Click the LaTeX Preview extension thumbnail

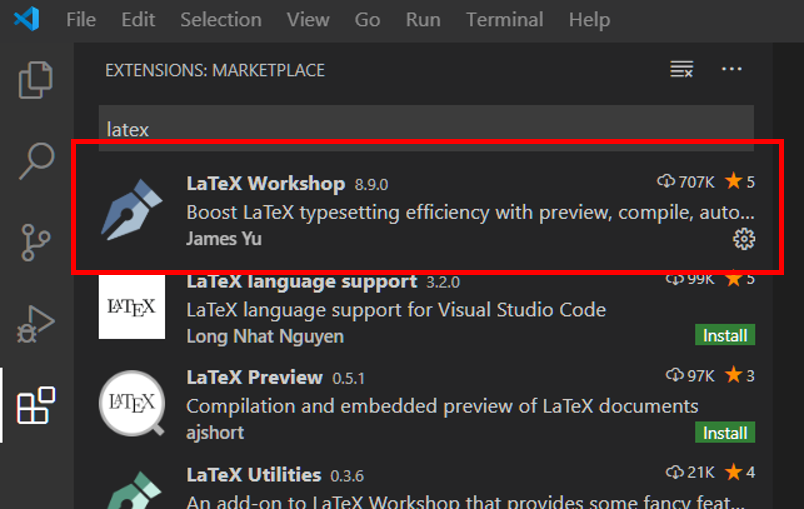coord(132,404)
